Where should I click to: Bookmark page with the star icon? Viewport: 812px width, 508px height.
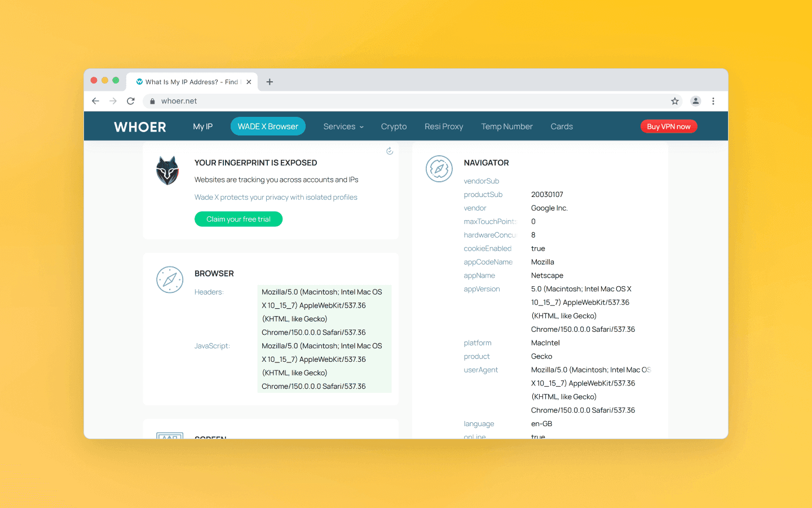pyautogui.click(x=675, y=101)
